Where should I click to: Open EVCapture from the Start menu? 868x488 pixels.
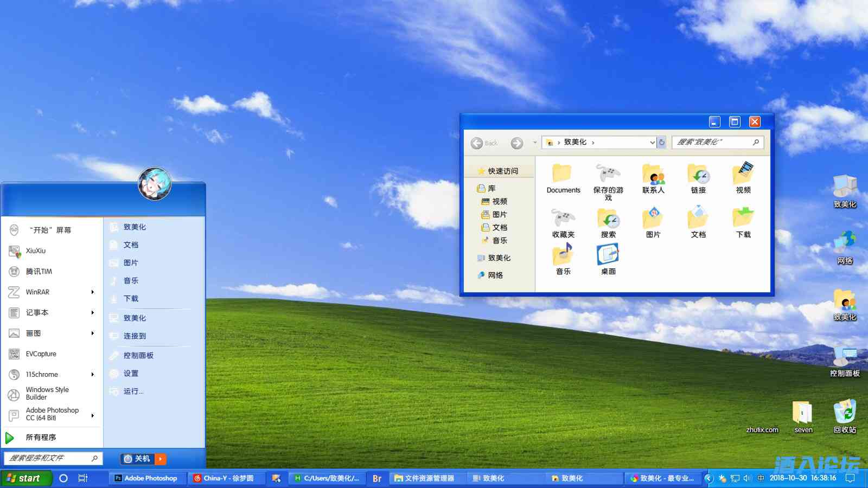coord(42,354)
